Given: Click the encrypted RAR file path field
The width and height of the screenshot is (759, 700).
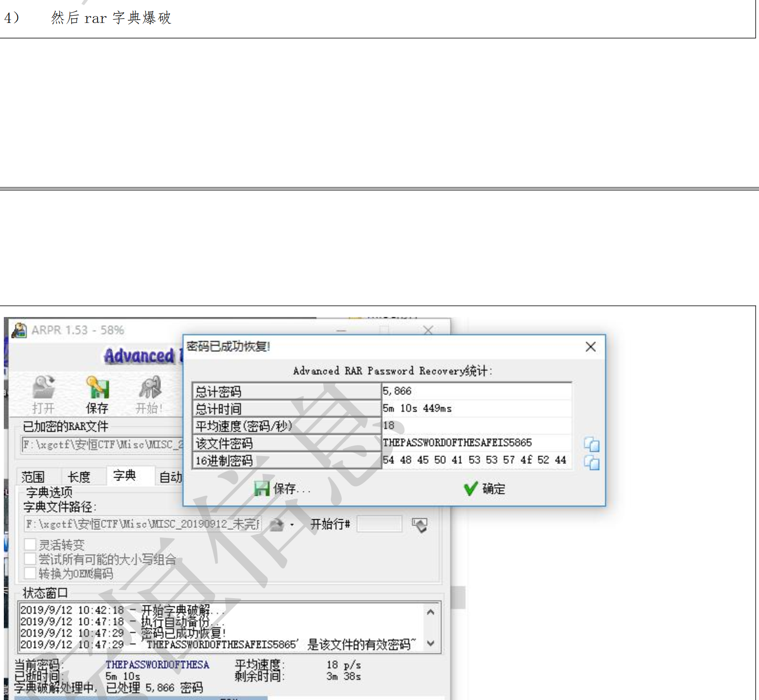Looking at the screenshot, I should [102, 444].
